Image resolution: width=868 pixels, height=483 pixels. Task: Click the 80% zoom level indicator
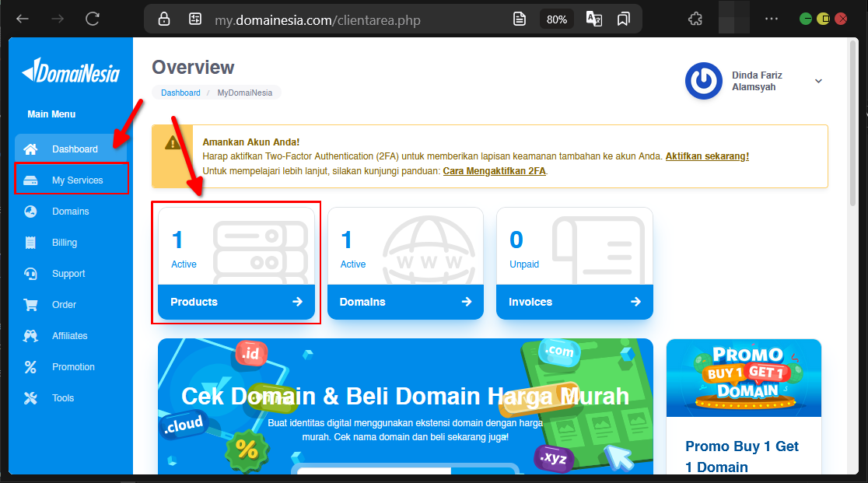coord(556,19)
